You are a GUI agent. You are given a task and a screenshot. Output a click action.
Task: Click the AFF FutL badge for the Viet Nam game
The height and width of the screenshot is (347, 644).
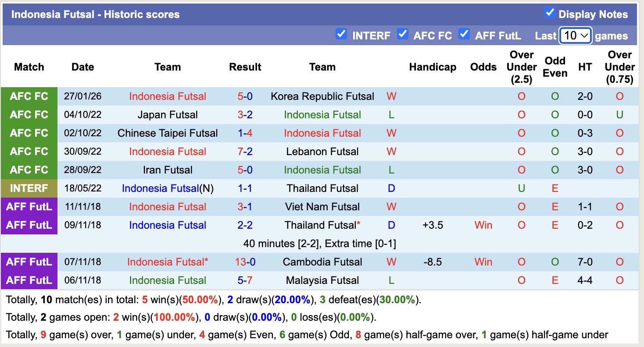tap(29, 206)
